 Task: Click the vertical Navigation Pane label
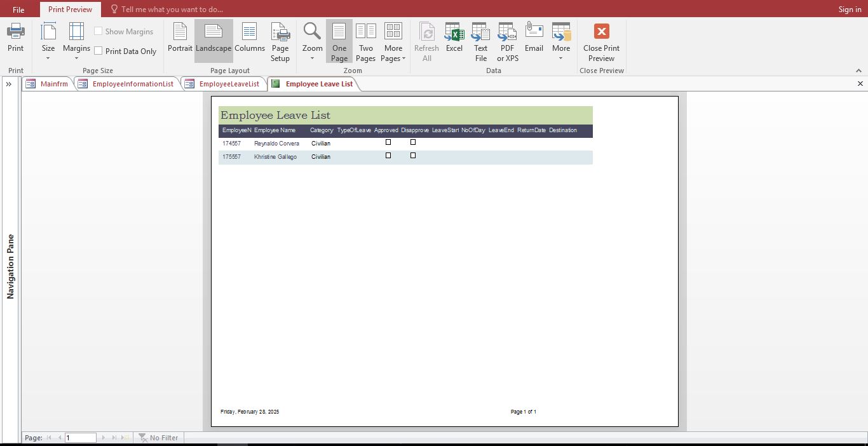[10, 267]
